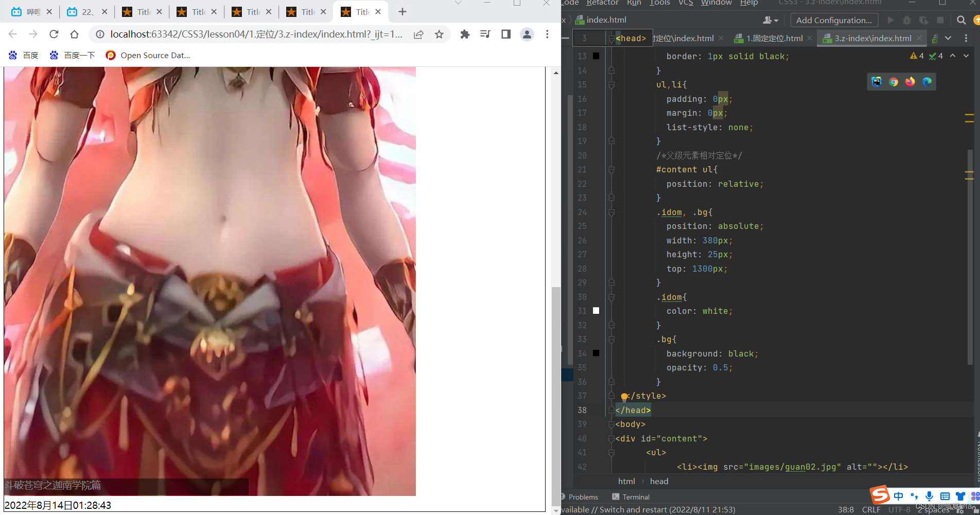Viewport: 980px width, 515px height.
Task: Click Add Configuration button
Action: point(834,20)
